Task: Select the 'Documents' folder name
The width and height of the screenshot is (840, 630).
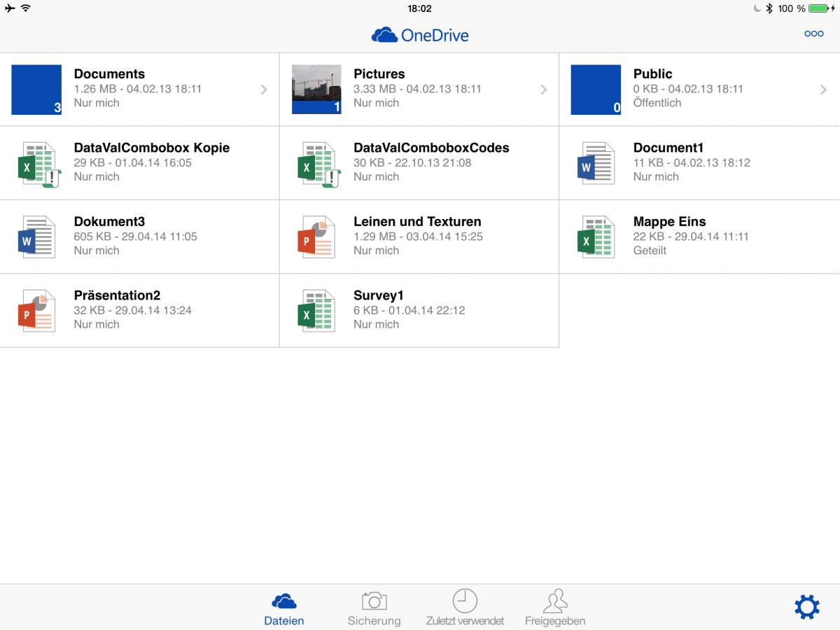Action: [109, 73]
